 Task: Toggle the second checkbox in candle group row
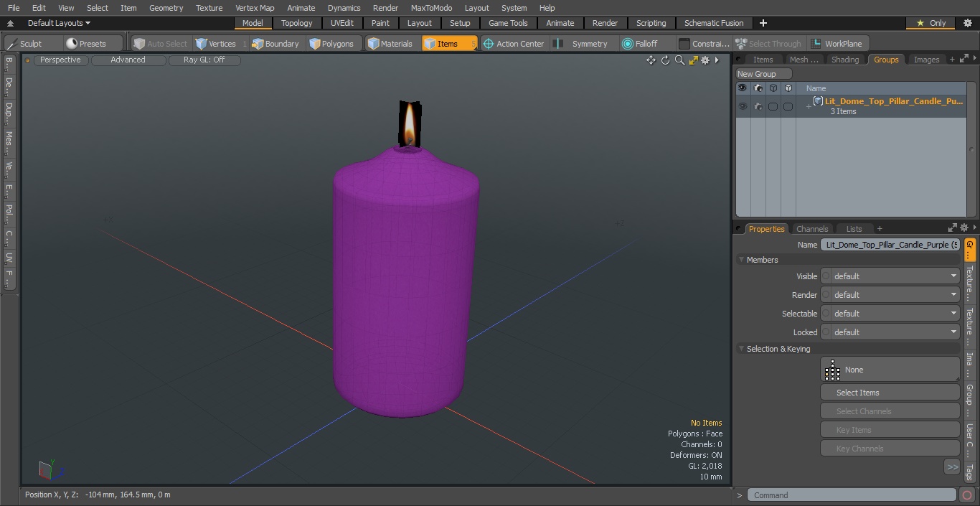788,106
